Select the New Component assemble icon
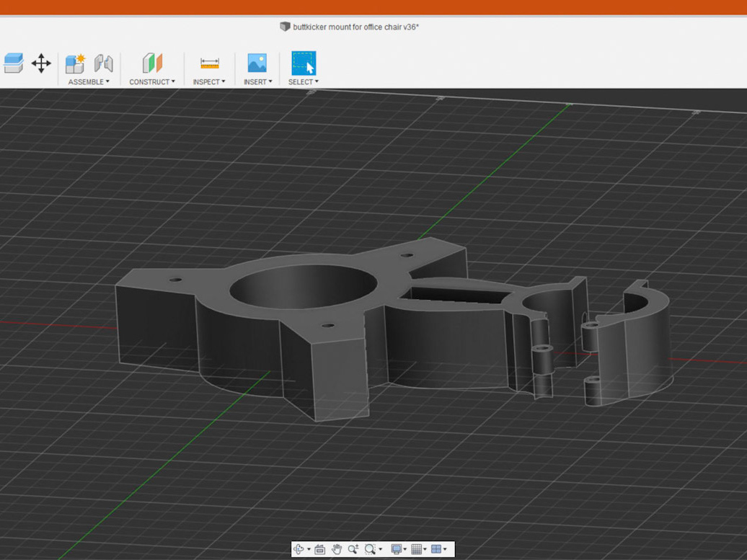This screenshot has height=560, width=747. coord(75,63)
